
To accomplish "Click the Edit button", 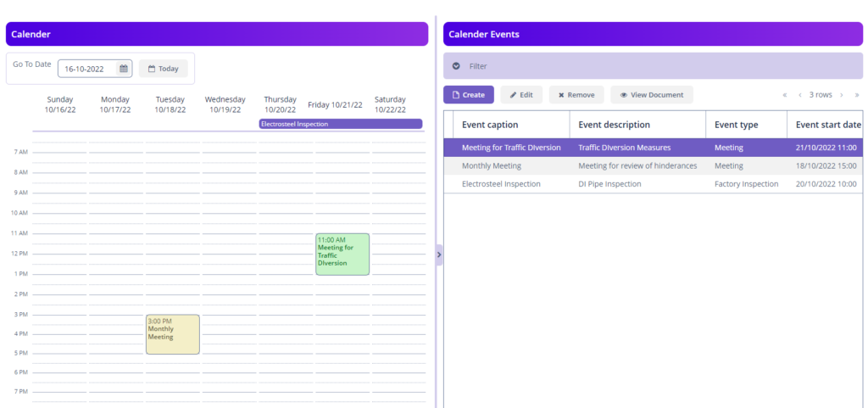I will [x=521, y=95].
